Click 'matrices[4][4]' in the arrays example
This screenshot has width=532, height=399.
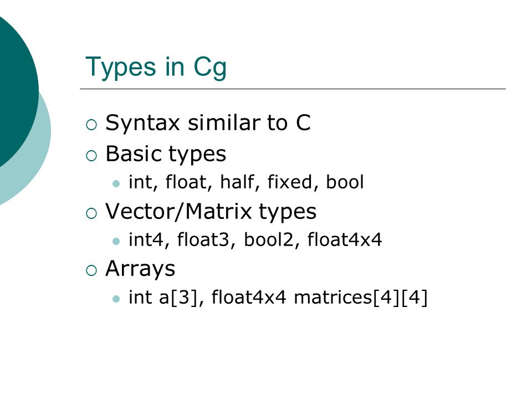click(361, 298)
